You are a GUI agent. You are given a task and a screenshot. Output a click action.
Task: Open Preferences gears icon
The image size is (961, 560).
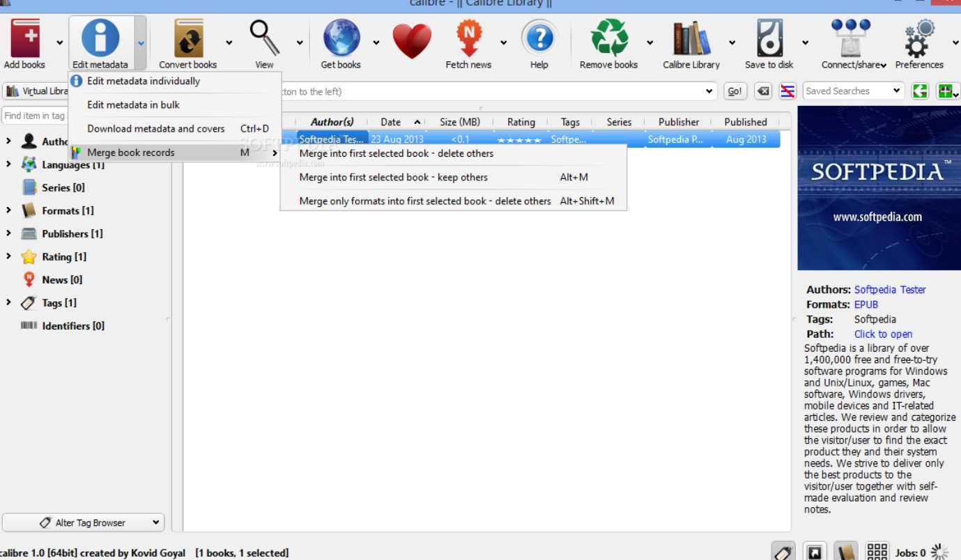(919, 38)
